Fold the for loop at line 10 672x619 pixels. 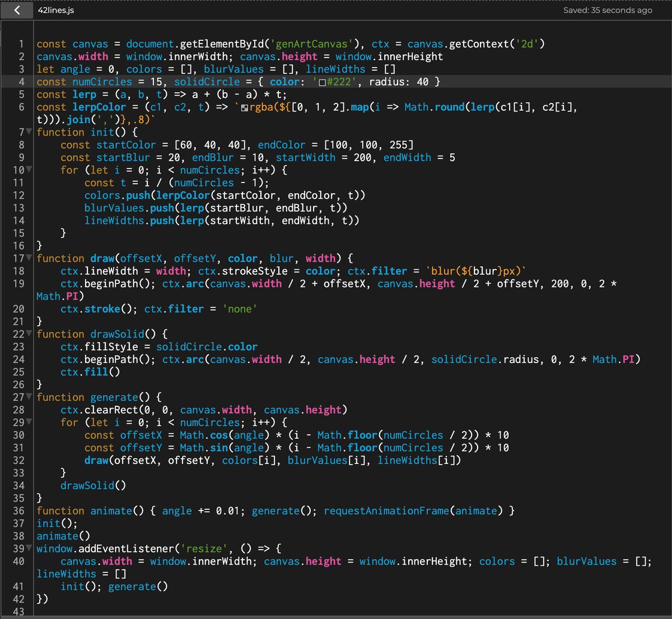click(x=29, y=170)
